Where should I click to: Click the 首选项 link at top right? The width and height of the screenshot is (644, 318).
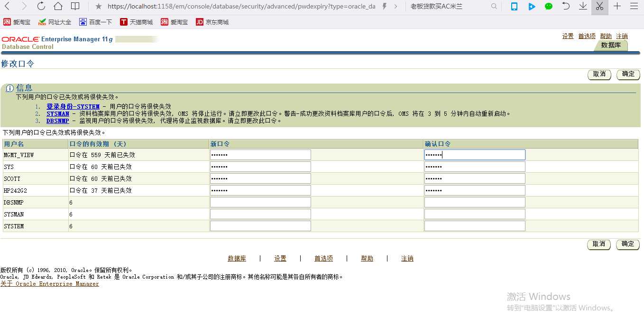(587, 36)
